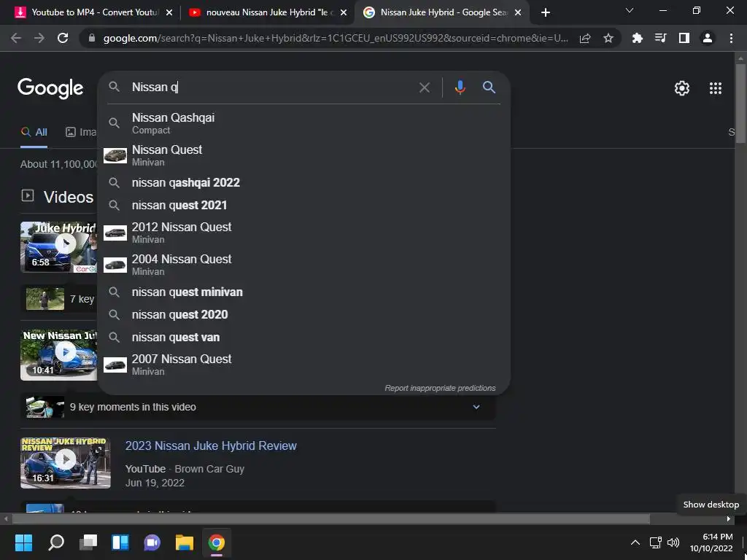This screenshot has height=560, width=747.
Task: Click the horizontal page scrollbar
Action: pyautogui.click(x=330, y=518)
